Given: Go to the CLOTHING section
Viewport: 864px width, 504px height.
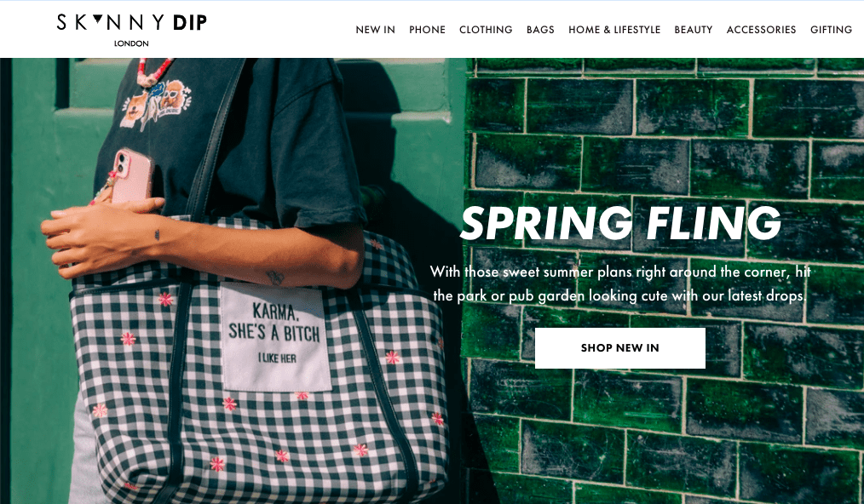Looking at the screenshot, I should tap(486, 30).
